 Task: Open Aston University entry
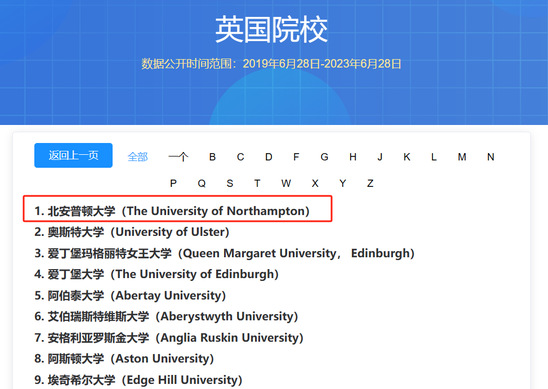coord(124,359)
